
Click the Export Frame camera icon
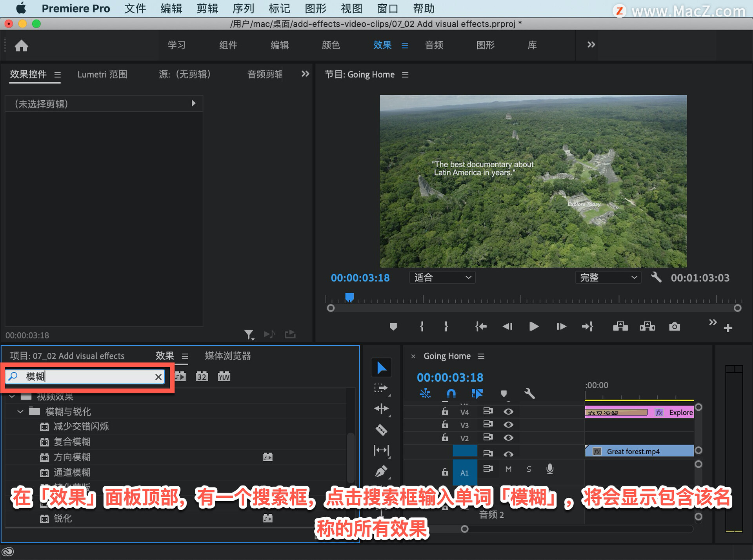674,326
